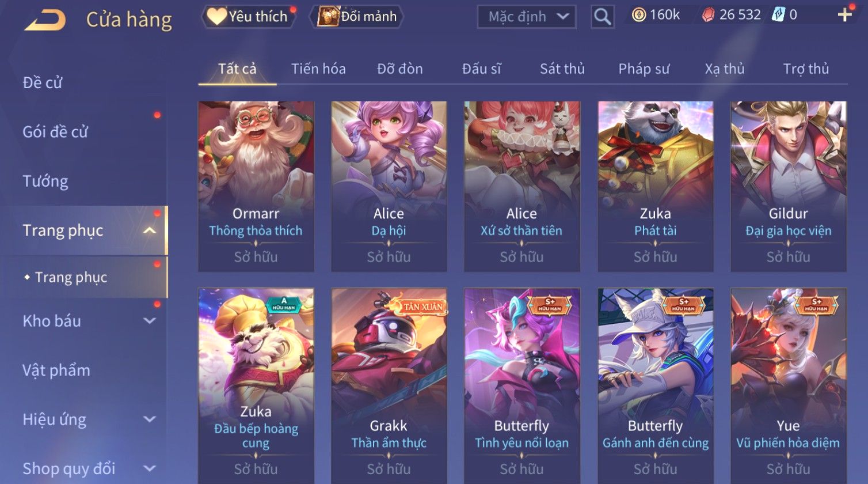
Task: Click the gold coin icon showing 160k
Action: [x=639, y=15]
